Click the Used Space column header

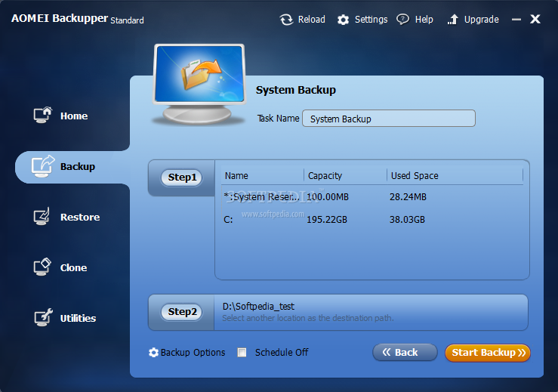415,176
